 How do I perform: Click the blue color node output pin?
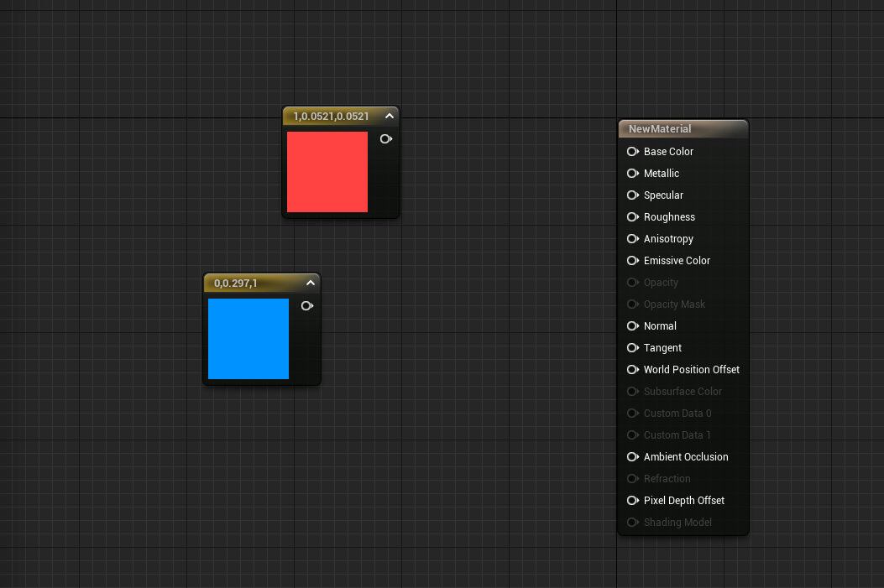[x=307, y=306]
